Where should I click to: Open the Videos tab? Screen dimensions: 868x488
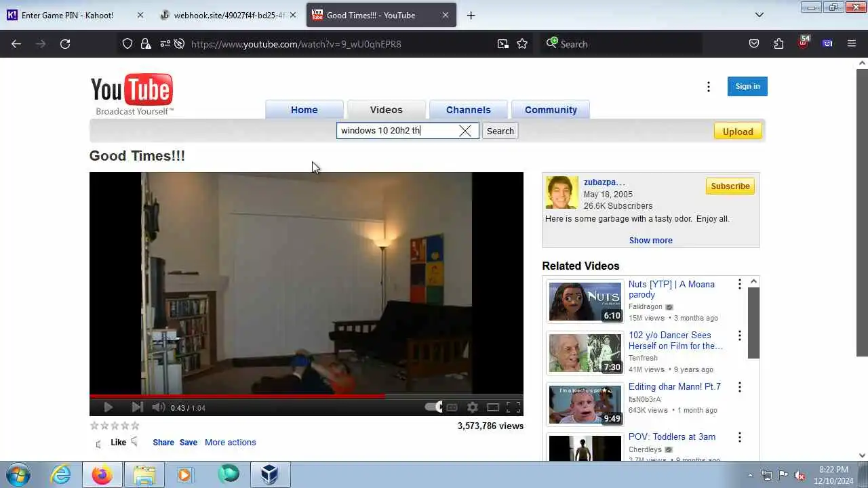pos(387,110)
